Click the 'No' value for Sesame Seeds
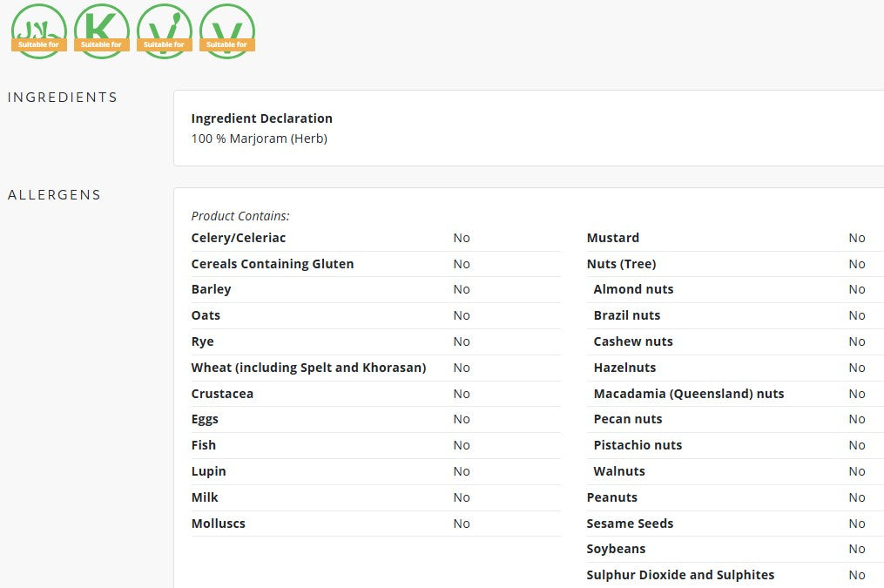 857,524
